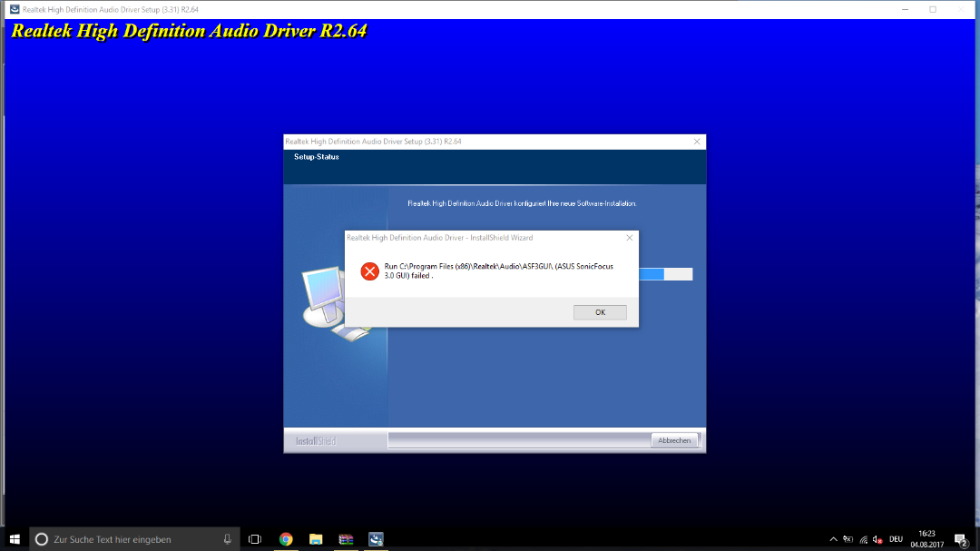Click the Abbrechen button in Setup-Status
Screen dimensions: 980x551
coord(674,440)
